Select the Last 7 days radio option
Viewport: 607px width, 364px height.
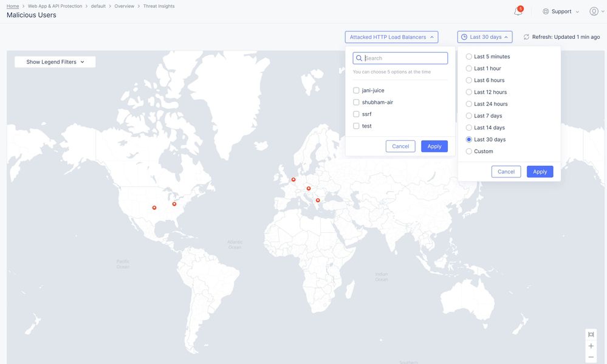click(469, 116)
